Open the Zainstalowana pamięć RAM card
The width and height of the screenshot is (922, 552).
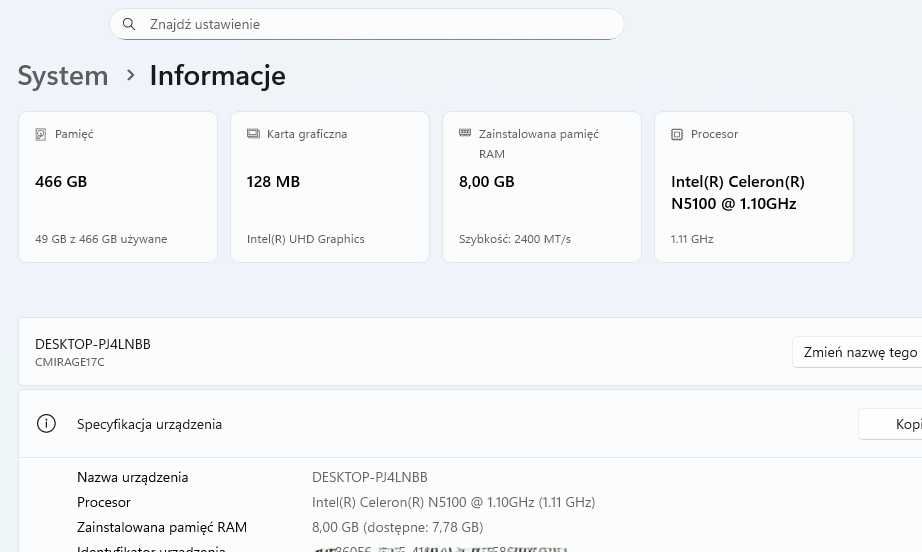pyautogui.click(x=542, y=187)
